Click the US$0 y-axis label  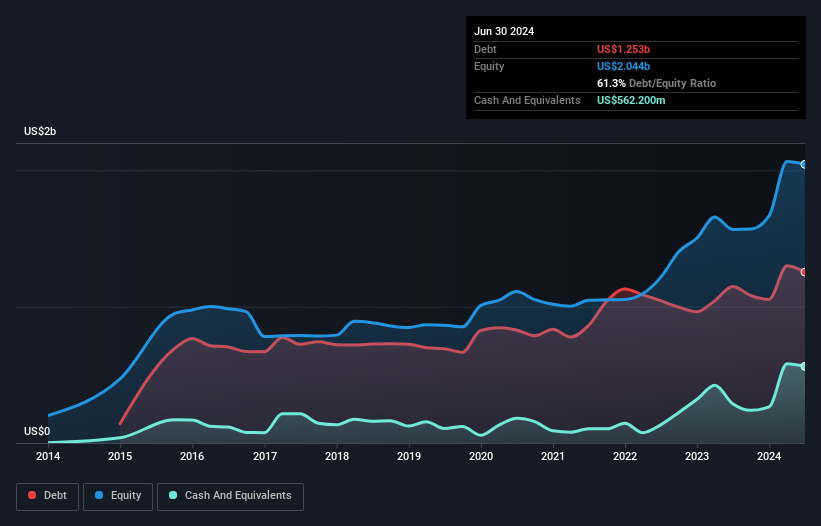coord(36,431)
